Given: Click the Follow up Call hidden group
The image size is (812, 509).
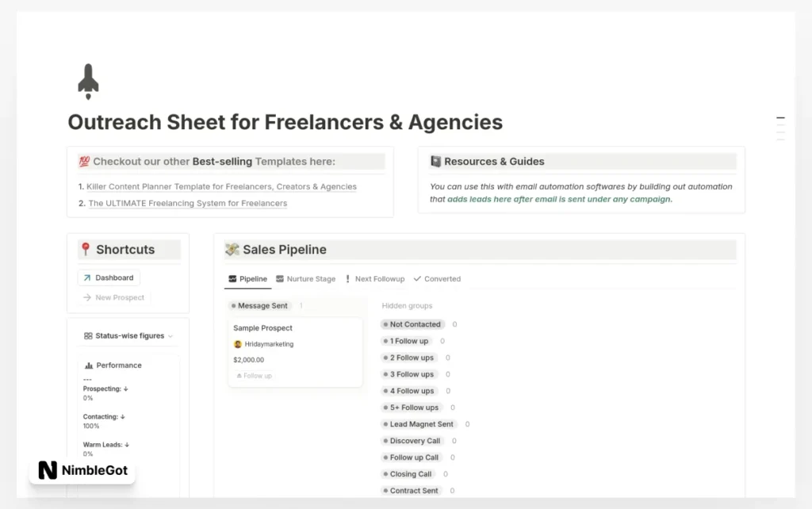Looking at the screenshot, I should tap(412, 457).
